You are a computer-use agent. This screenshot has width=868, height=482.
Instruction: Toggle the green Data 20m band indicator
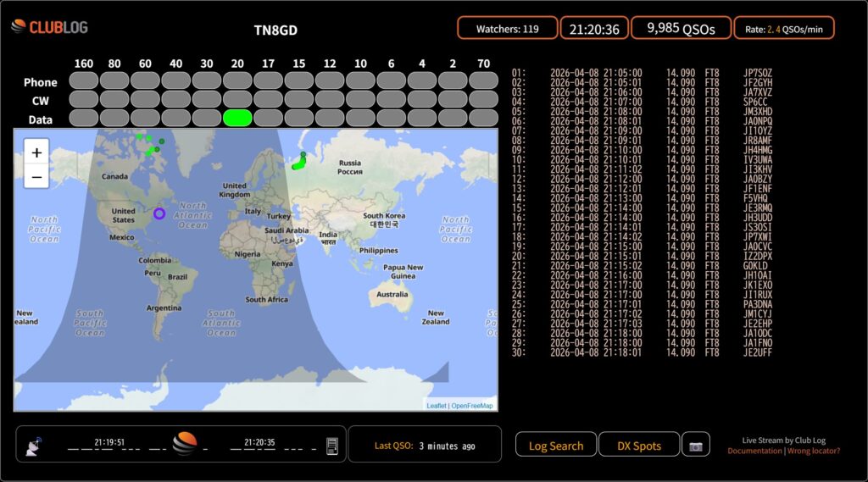(237, 119)
